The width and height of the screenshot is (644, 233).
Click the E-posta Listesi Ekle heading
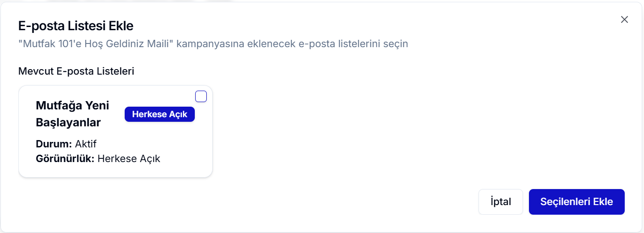(76, 26)
